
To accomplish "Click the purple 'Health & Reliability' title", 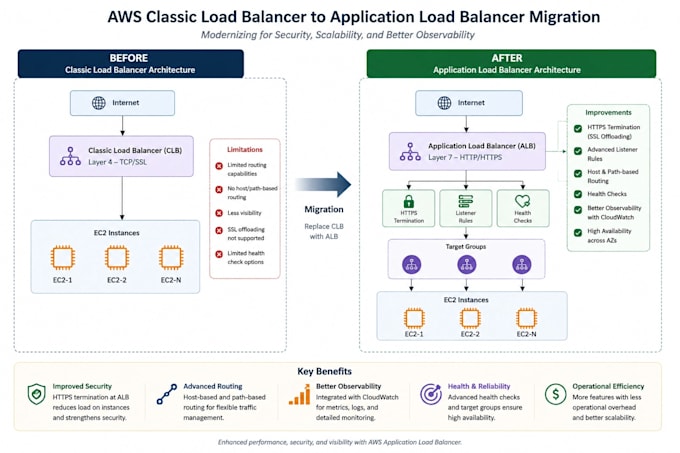I will (479, 386).
